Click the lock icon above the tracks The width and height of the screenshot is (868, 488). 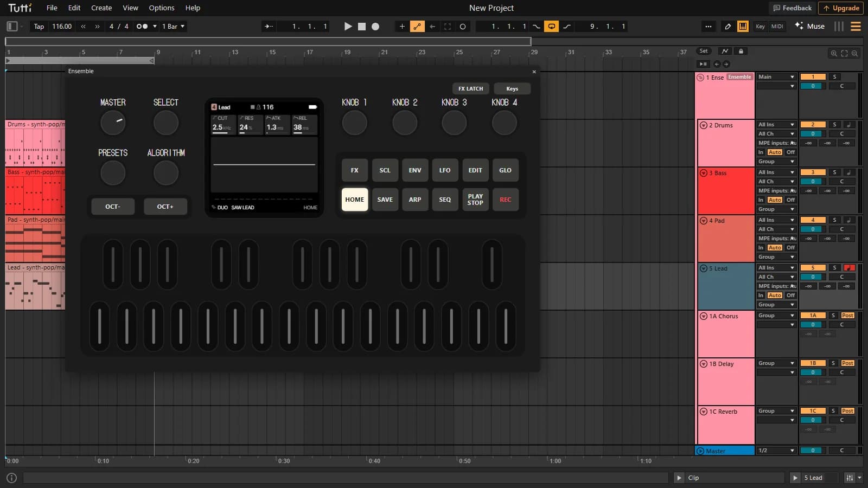tap(741, 51)
